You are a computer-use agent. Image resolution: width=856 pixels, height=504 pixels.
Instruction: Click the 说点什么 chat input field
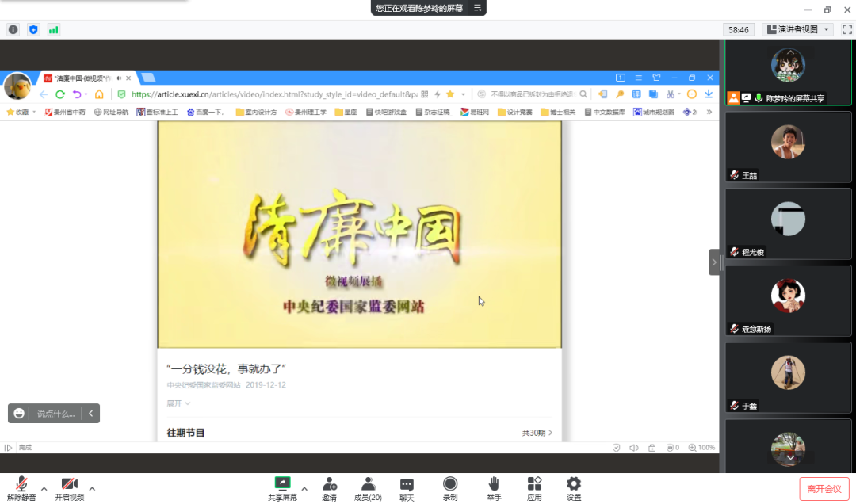point(55,414)
